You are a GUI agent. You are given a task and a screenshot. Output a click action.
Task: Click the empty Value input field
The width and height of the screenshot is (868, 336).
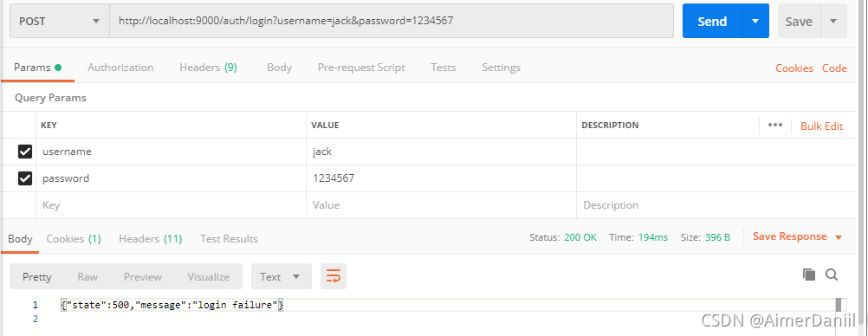pyautogui.click(x=441, y=205)
